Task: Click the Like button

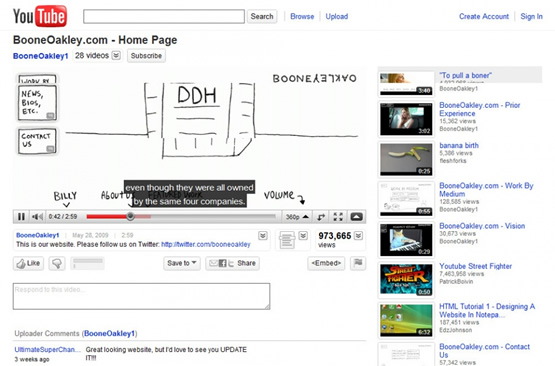Action: [x=29, y=263]
